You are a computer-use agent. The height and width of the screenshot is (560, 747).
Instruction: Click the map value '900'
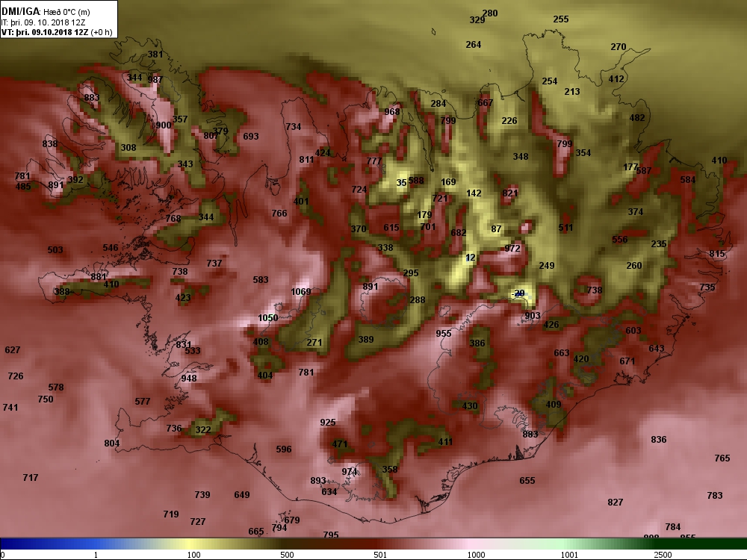(x=164, y=125)
